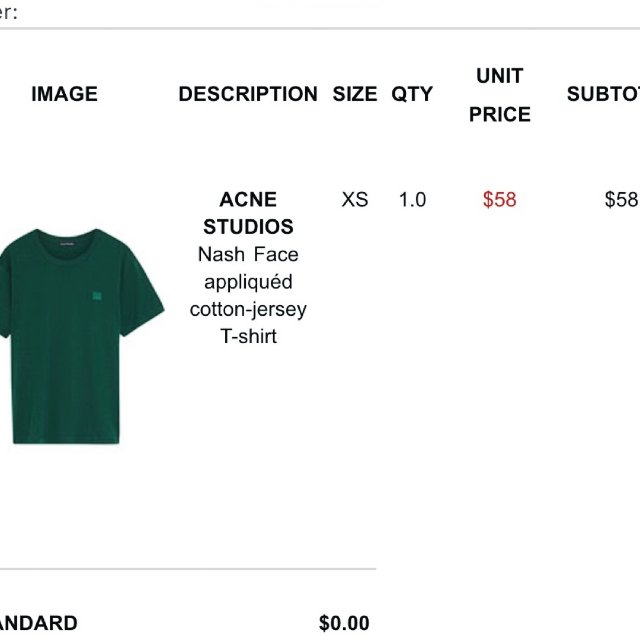Click the horizontal divider above shipping row
Screen dimensions: 640x640
click(188, 569)
